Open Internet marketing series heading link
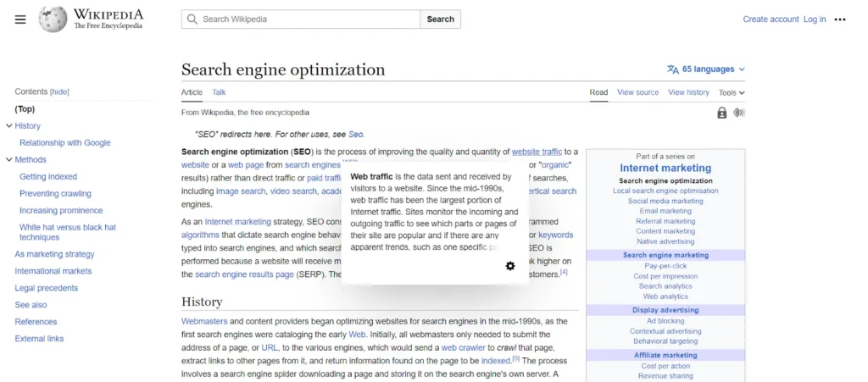Image resolution: width=868 pixels, height=382 pixels. pos(665,168)
